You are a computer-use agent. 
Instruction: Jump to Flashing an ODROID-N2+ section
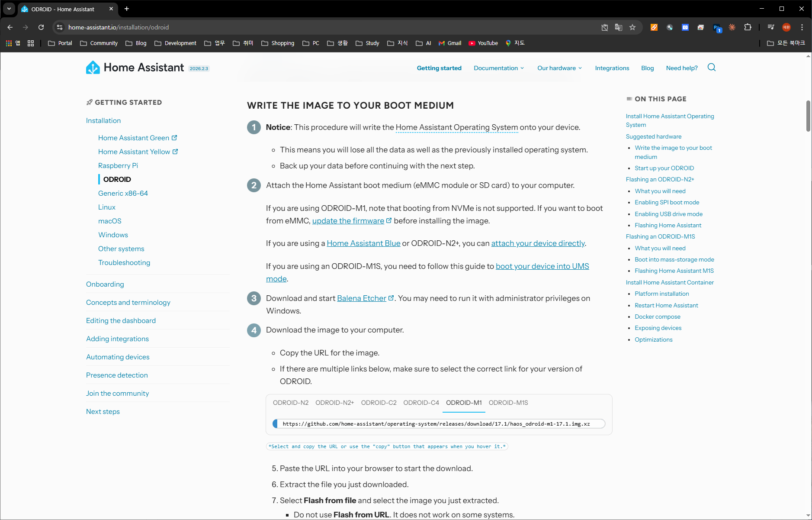click(660, 179)
